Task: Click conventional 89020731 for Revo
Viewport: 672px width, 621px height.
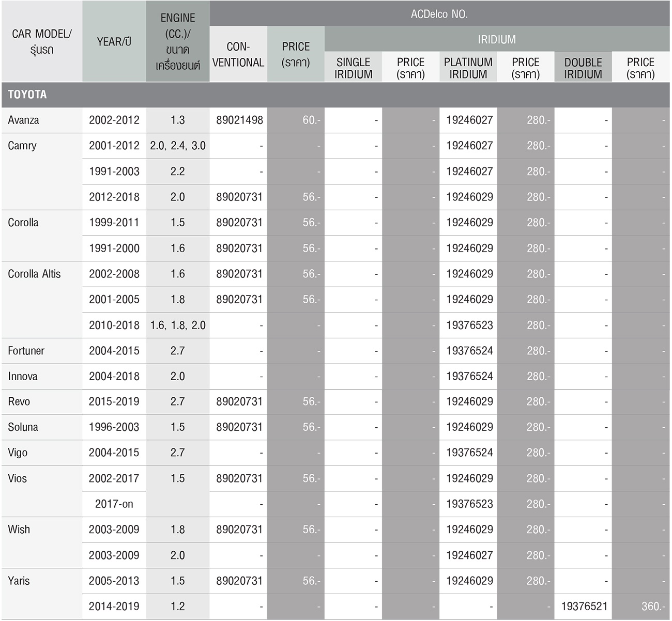Action: [239, 402]
